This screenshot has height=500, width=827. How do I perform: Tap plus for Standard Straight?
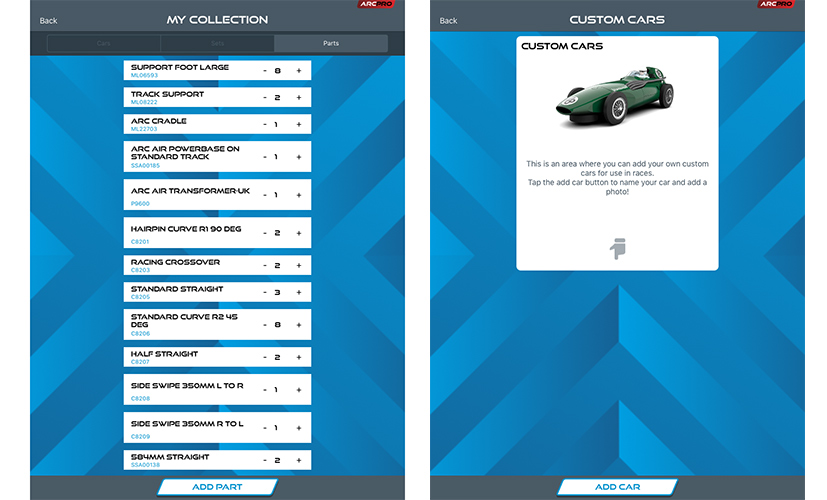point(299,293)
